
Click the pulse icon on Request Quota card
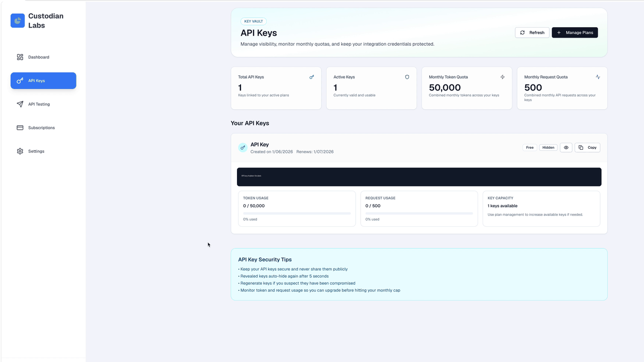598,77
